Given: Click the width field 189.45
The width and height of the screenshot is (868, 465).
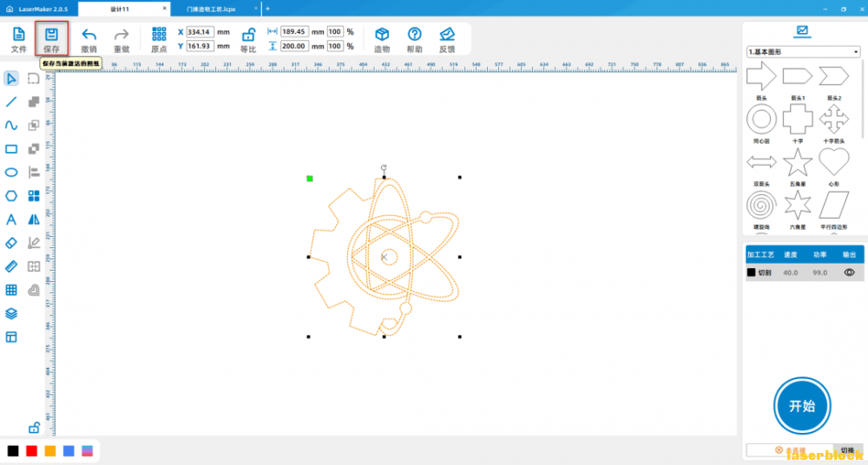Looking at the screenshot, I should [294, 31].
